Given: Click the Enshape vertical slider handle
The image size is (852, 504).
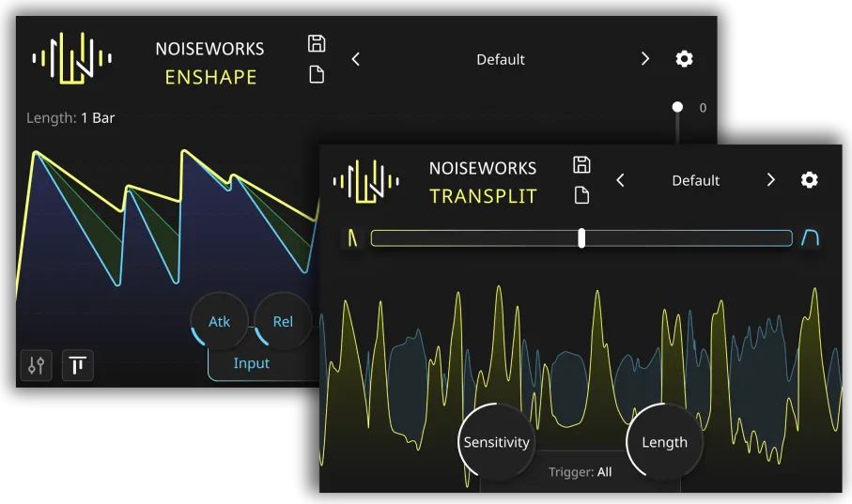Looking at the screenshot, I should tap(677, 107).
